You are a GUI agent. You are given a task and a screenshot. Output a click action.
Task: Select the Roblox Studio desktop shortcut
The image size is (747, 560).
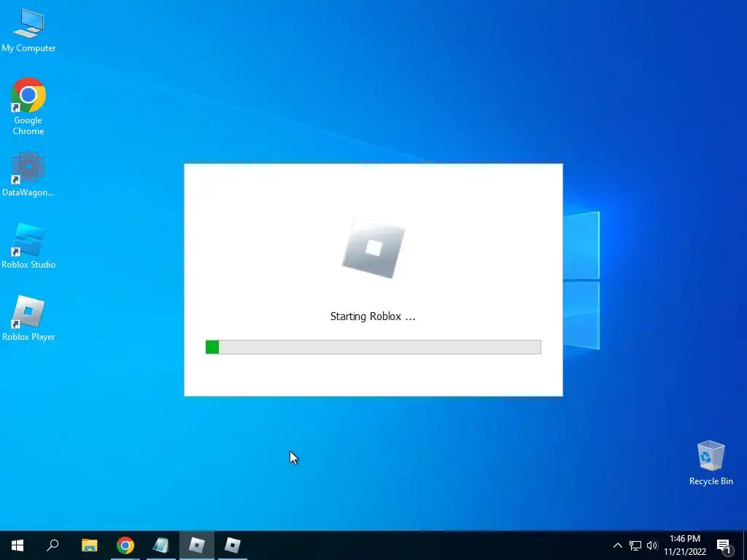coord(28,246)
